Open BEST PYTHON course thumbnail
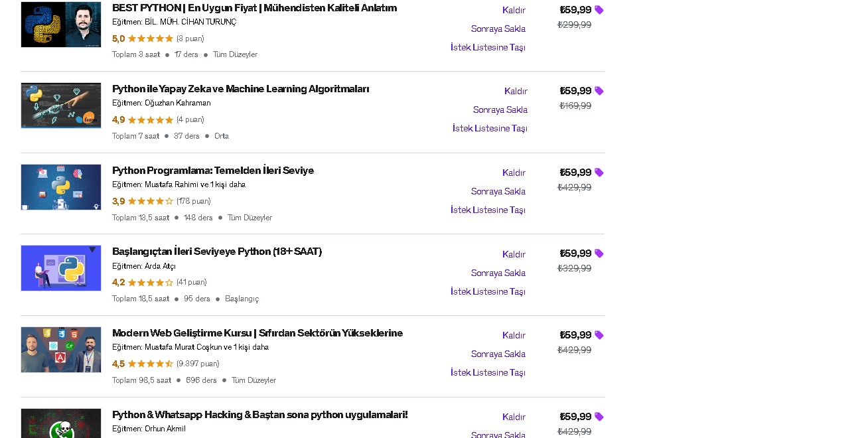Screen dimensions: 868x438 click(61, 25)
